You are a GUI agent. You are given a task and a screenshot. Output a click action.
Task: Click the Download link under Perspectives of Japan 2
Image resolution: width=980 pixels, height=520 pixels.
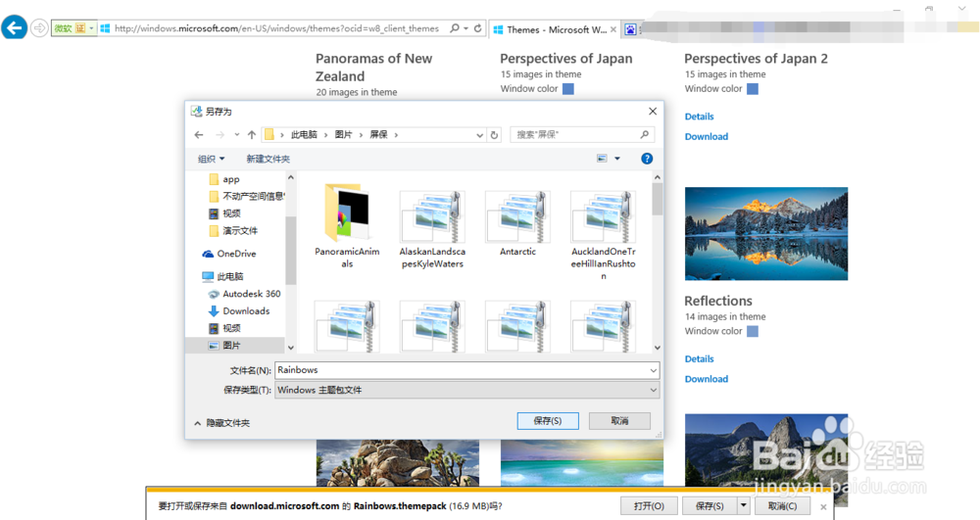point(707,137)
